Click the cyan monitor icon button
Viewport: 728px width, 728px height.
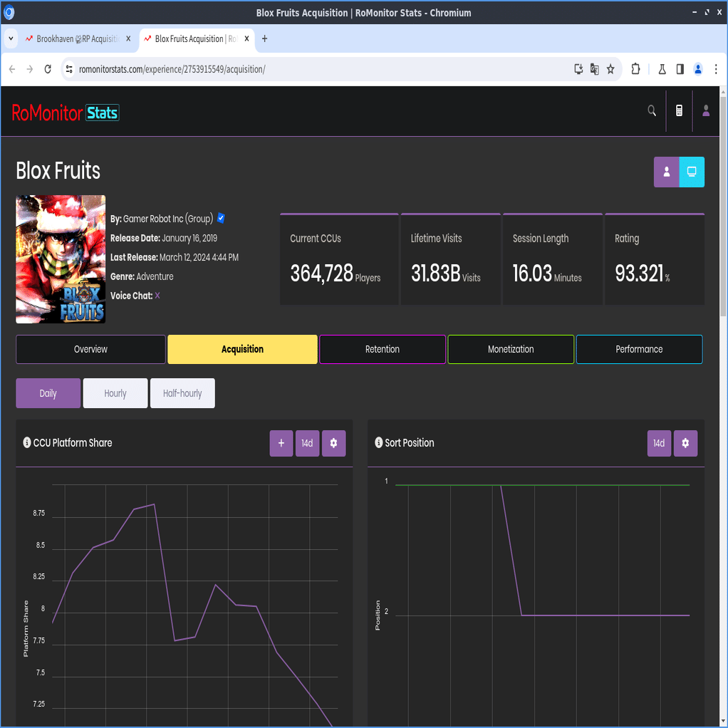tap(692, 172)
